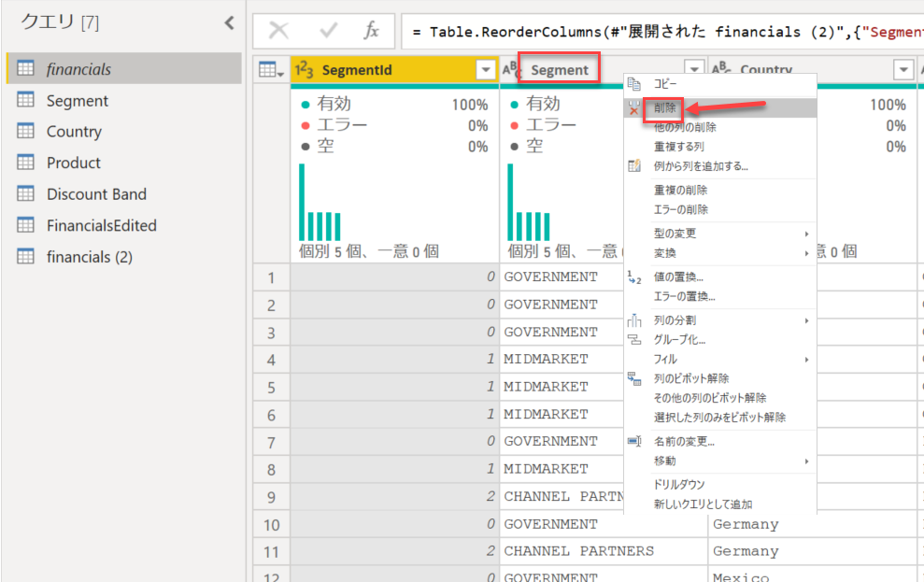This screenshot has height=582, width=924.
Task: Choose 値の置換... in the context menu
Action: click(720, 277)
